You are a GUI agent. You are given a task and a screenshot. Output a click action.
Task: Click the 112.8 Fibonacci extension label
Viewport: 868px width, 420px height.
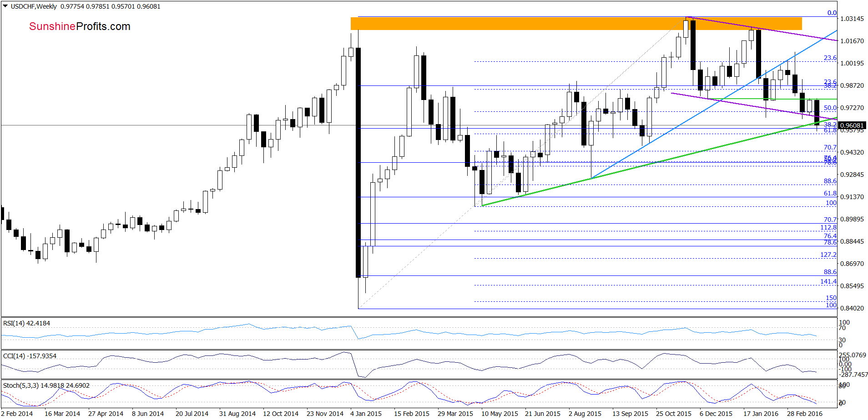(828, 227)
